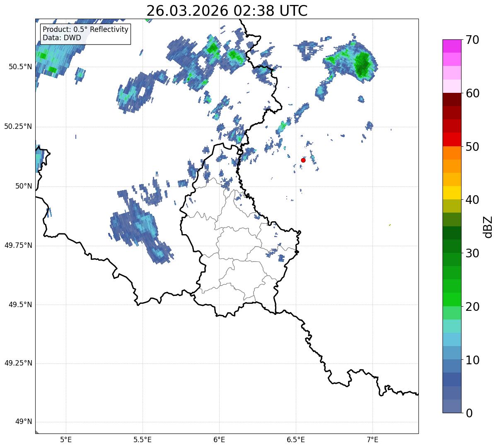Click the small yellow echo near 7.1°E
The image size is (498, 448).
tap(390, 225)
